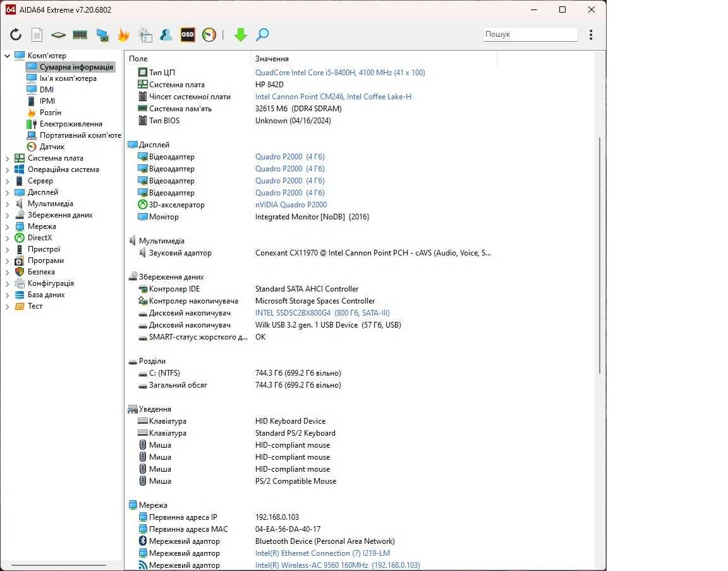Image resolution: width=728 pixels, height=571 pixels.
Task: Open Електроживлення battery item
Action: coord(71,123)
